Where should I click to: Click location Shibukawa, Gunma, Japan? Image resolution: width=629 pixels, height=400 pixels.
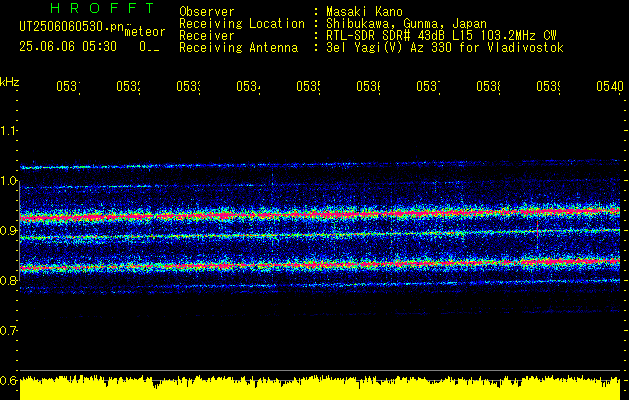(406, 24)
